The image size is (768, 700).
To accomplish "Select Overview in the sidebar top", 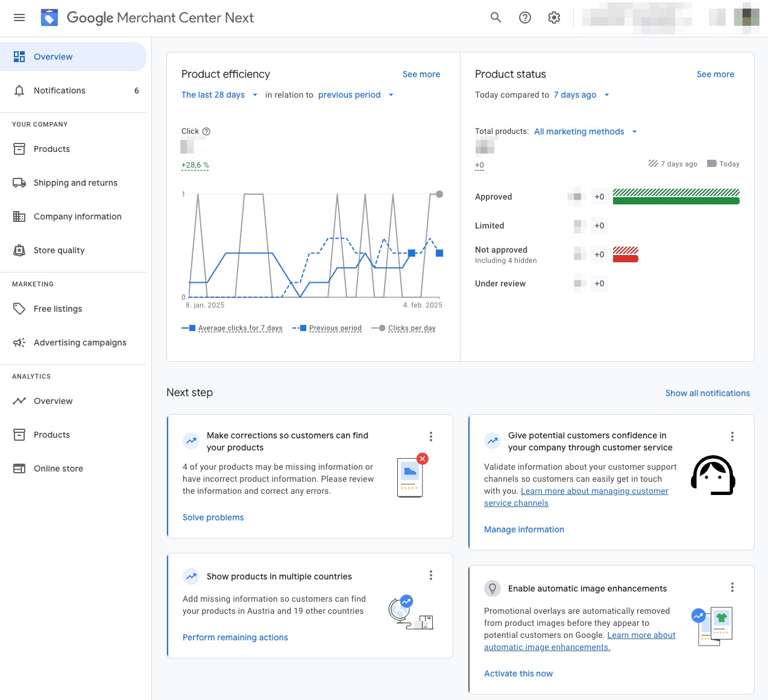I will click(x=73, y=57).
